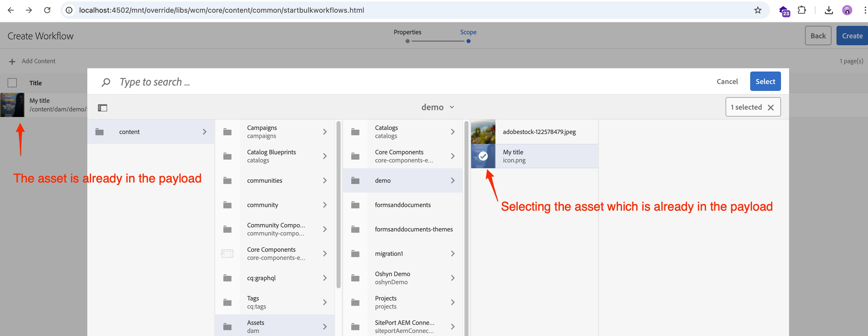The width and height of the screenshot is (868, 336).
Task: Go to the Properties wizard step
Action: click(407, 32)
